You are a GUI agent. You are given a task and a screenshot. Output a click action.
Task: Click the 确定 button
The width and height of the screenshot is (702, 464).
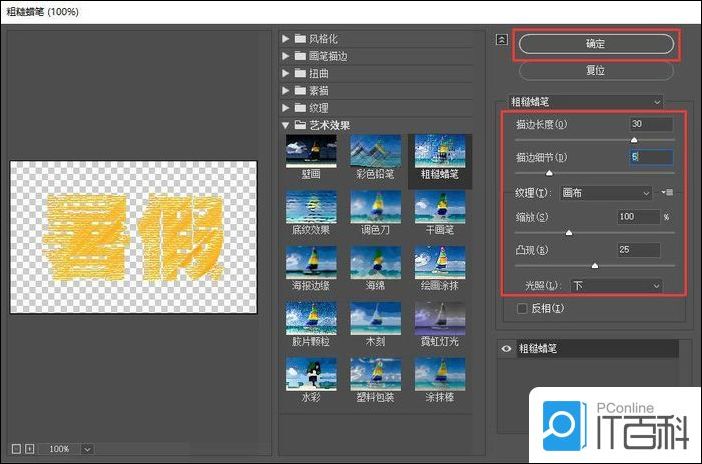tap(595, 45)
